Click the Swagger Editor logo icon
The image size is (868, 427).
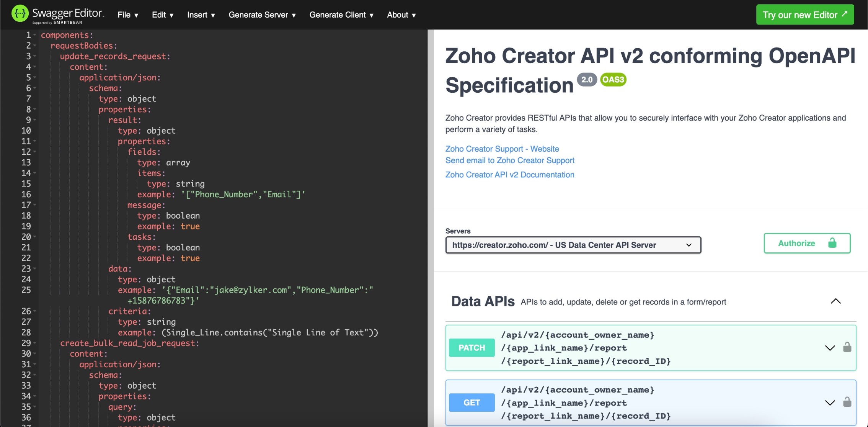tap(20, 14)
